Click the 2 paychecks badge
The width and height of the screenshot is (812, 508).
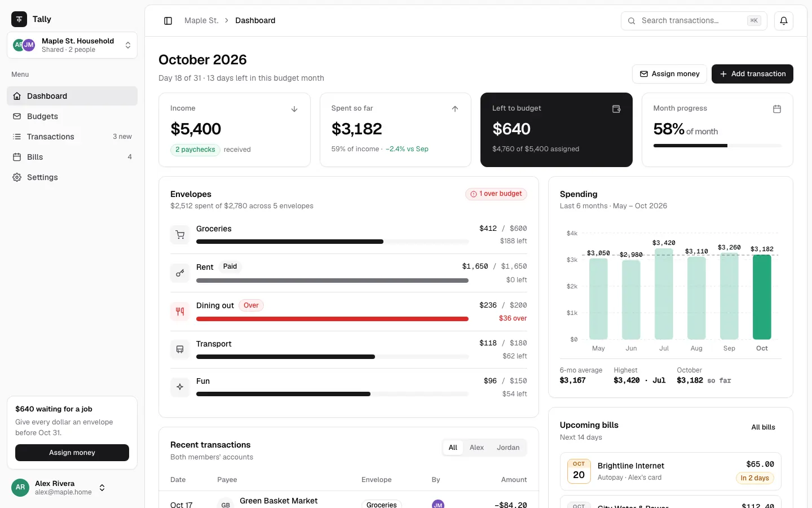pos(195,150)
